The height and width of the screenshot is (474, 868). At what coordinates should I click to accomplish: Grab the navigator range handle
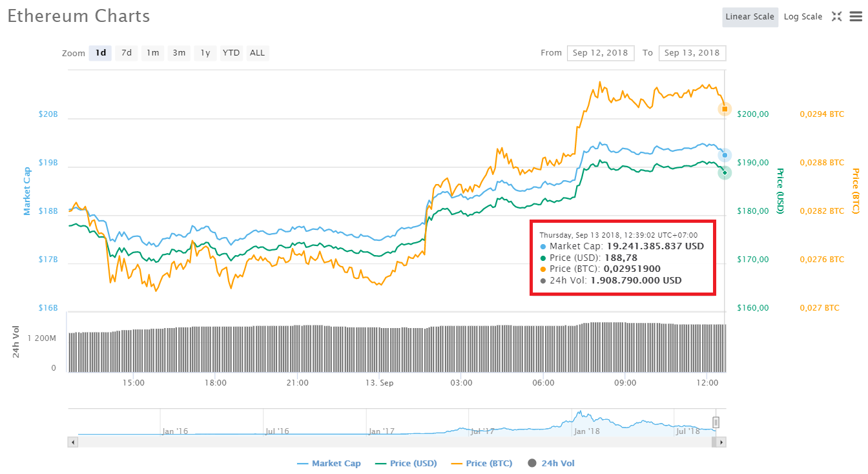[x=716, y=422]
